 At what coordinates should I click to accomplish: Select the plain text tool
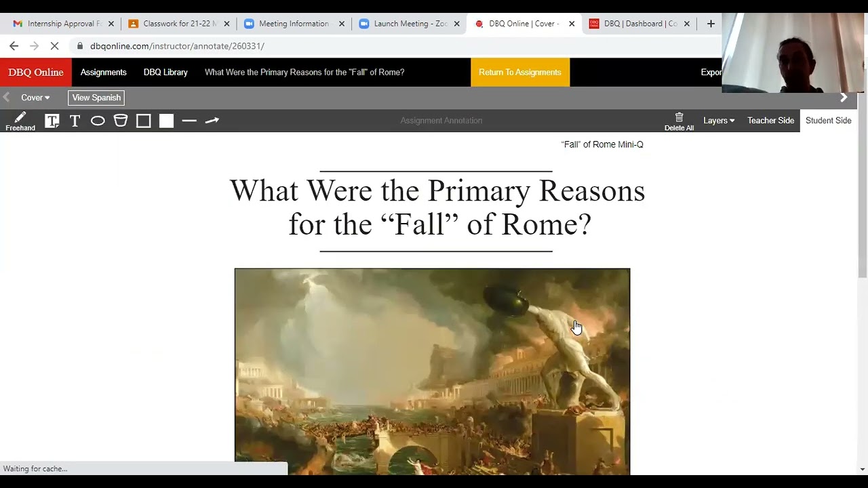tap(75, 121)
